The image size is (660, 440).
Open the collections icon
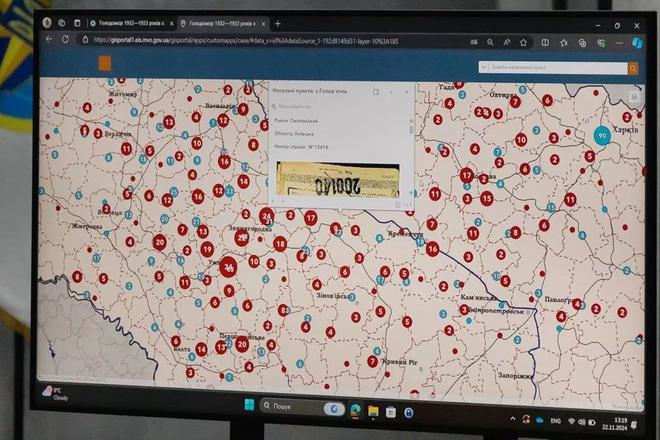[x=583, y=43]
